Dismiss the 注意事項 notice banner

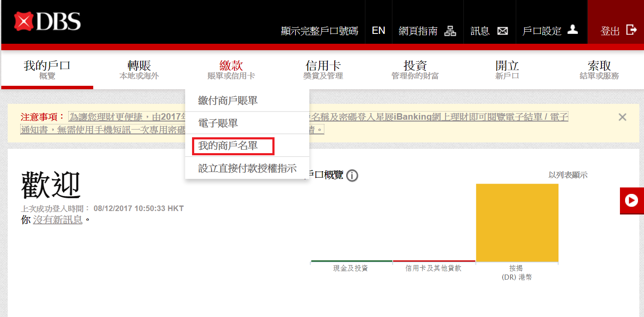coord(622,117)
